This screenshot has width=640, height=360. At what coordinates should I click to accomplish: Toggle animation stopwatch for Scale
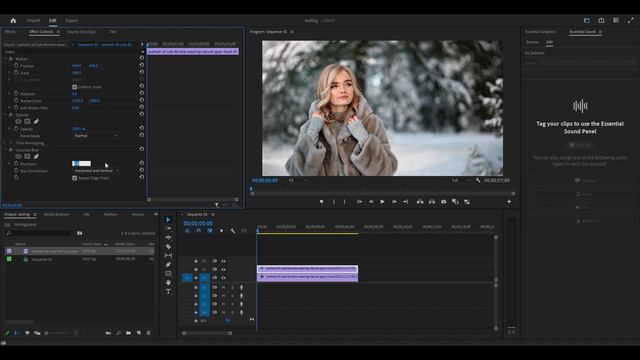pyautogui.click(x=16, y=72)
